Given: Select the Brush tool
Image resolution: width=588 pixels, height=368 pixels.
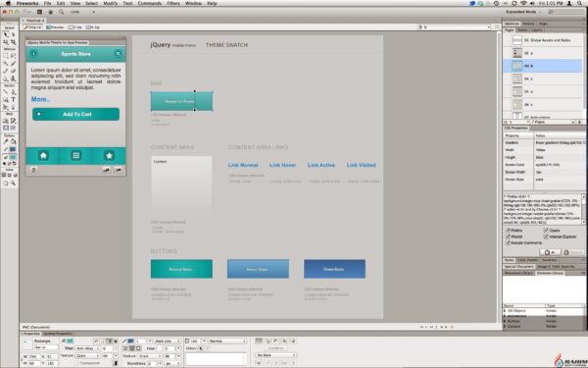Looking at the screenshot, I should click(x=13, y=64).
